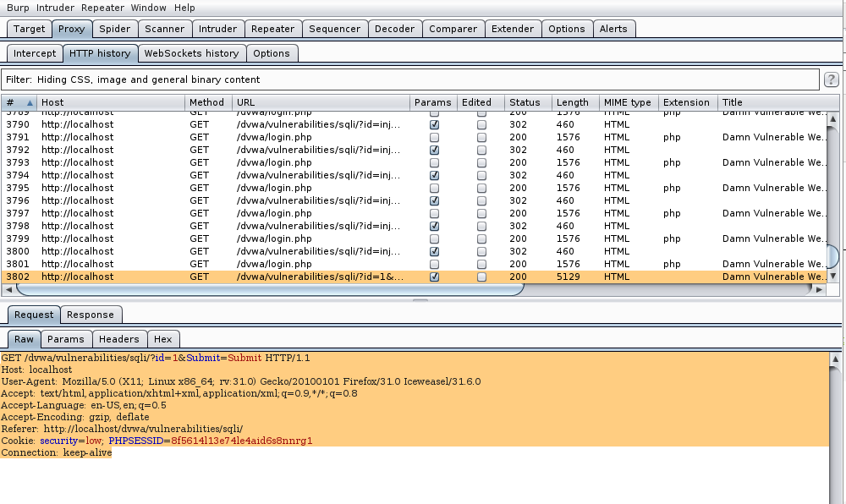This screenshot has height=504, width=846.
Task: Sort by the Title column header
Action: point(778,102)
